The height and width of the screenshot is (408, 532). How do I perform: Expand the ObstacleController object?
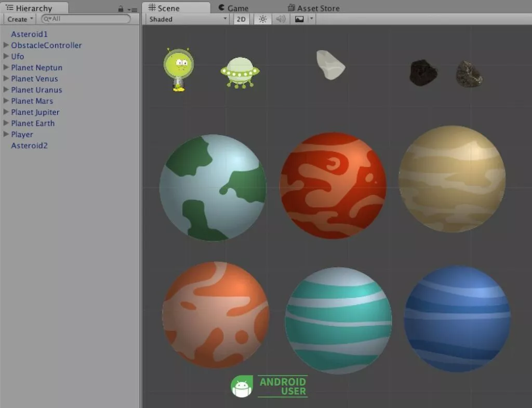[x=6, y=45]
